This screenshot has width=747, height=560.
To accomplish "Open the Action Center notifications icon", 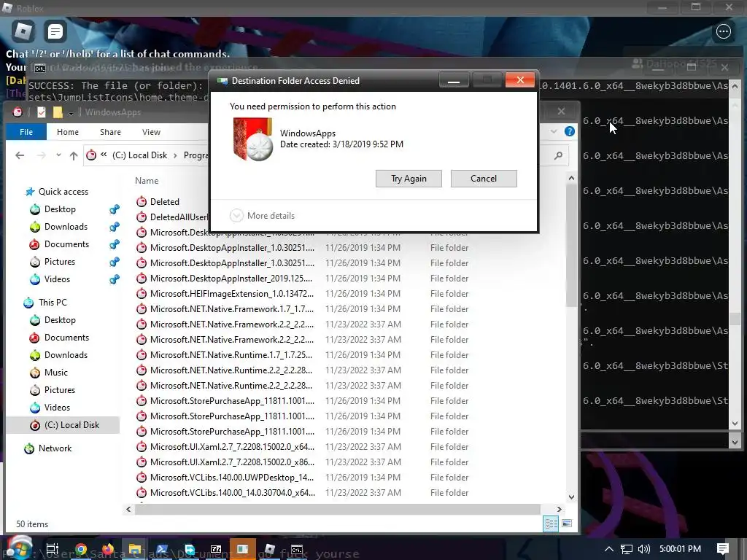I will point(723,549).
